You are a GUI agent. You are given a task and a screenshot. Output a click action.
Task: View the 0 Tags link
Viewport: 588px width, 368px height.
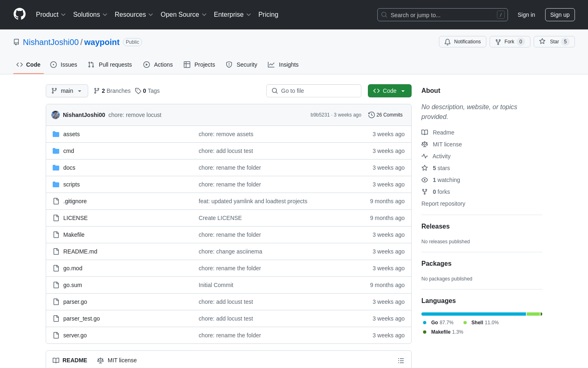[x=147, y=91]
